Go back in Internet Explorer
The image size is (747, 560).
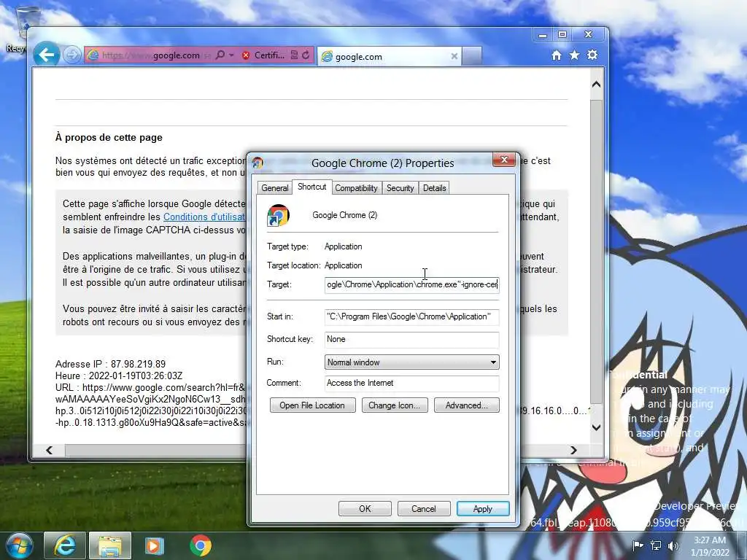coord(46,55)
